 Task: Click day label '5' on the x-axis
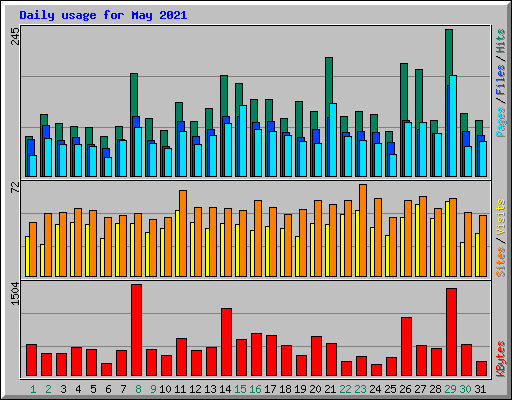click(93, 389)
